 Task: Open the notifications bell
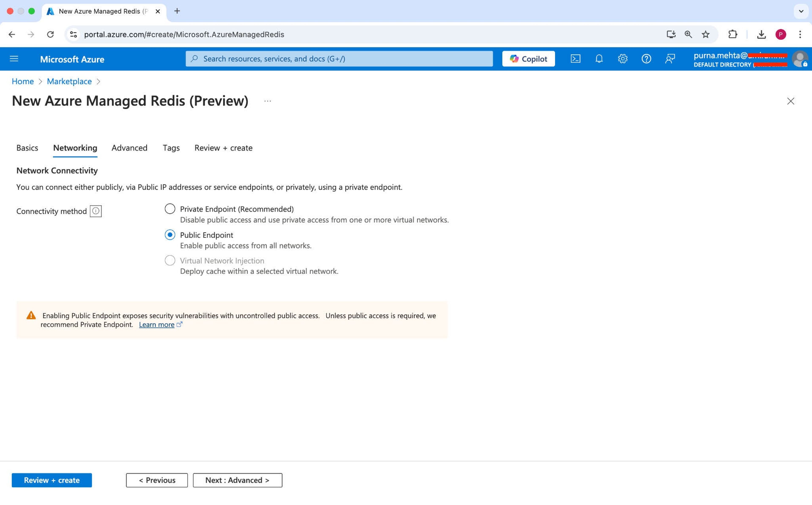click(599, 59)
